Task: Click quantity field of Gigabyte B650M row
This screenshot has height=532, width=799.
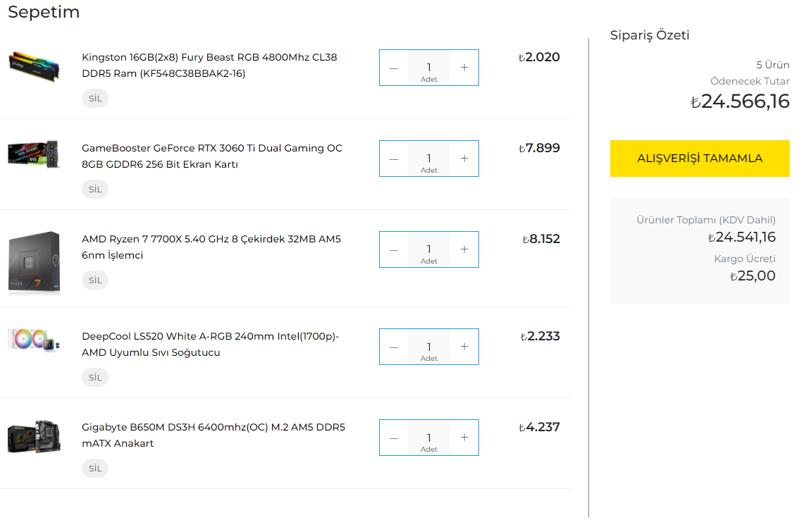Action: pyautogui.click(x=429, y=438)
